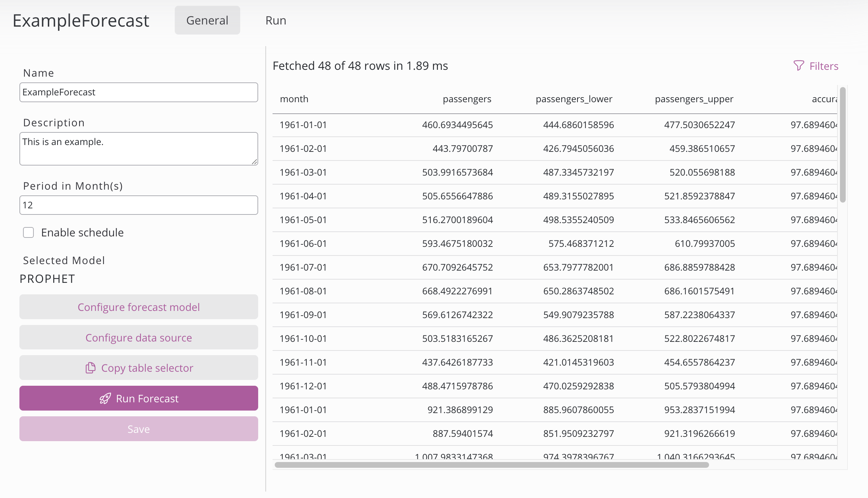Click Configure forecast model
The height and width of the screenshot is (498, 868).
tap(138, 307)
